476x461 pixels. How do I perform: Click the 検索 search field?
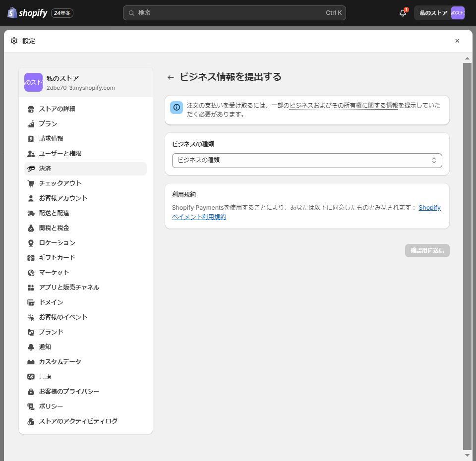click(x=235, y=13)
